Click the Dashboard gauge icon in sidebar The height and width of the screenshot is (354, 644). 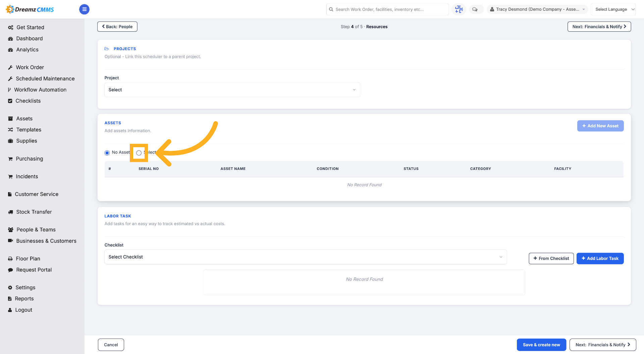click(x=10, y=39)
